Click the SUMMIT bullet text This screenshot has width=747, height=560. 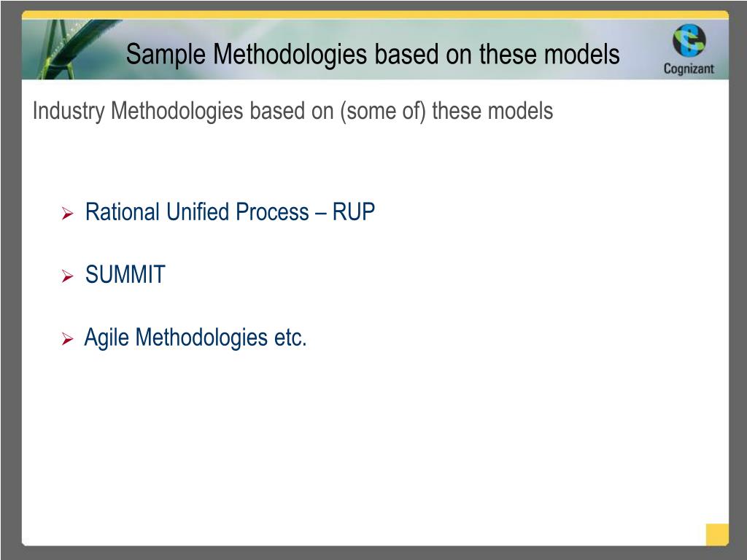point(125,275)
